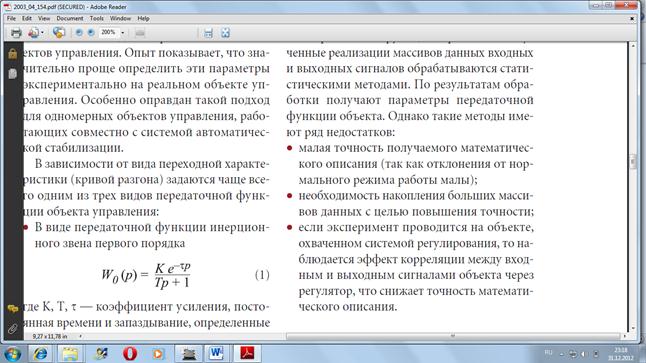646x363 pixels.
Task: Open the Pages panel icon in sidebar
Action: pyautogui.click(x=12, y=74)
